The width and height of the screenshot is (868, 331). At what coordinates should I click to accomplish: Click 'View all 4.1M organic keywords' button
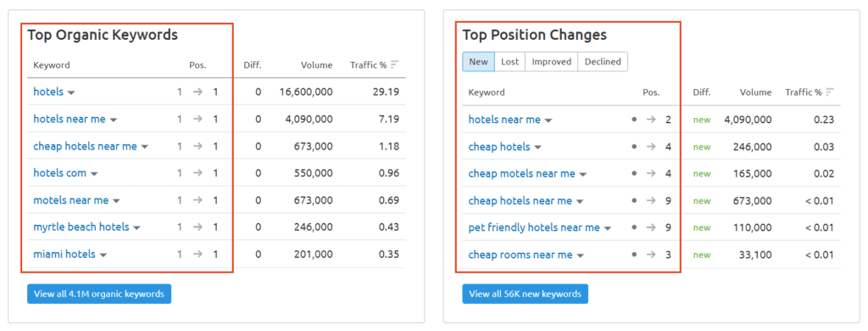[99, 294]
